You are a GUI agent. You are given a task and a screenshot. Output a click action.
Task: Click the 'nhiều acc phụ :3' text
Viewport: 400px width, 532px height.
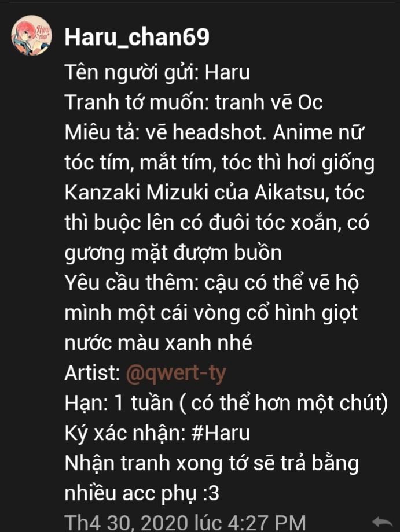tap(142, 493)
